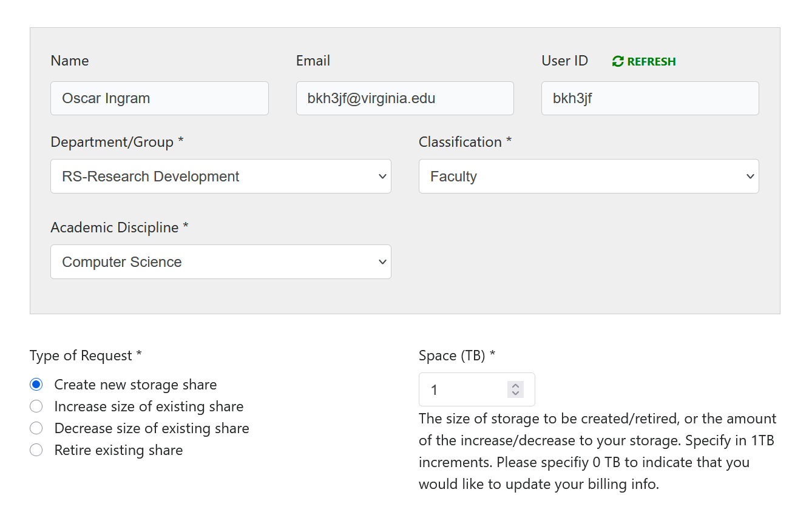
Task: Click the Department/Group dropdown chevron arrow
Action: click(382, 177)
